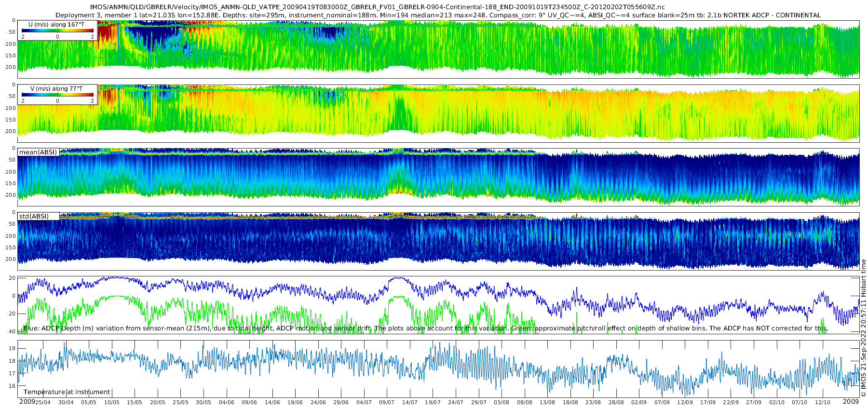The height and width of the screenshot is (410, 868).
Task: Click the '29/07' date tick label
Action: point(479,402)
